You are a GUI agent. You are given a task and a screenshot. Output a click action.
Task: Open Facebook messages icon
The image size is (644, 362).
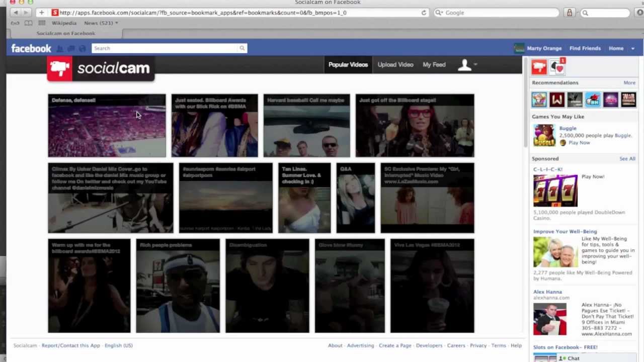(71, 49)
